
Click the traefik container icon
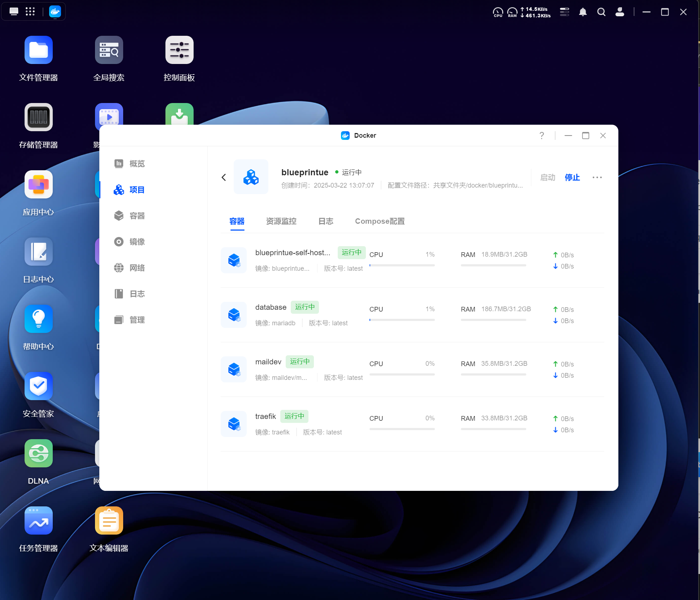coord(234,424)
